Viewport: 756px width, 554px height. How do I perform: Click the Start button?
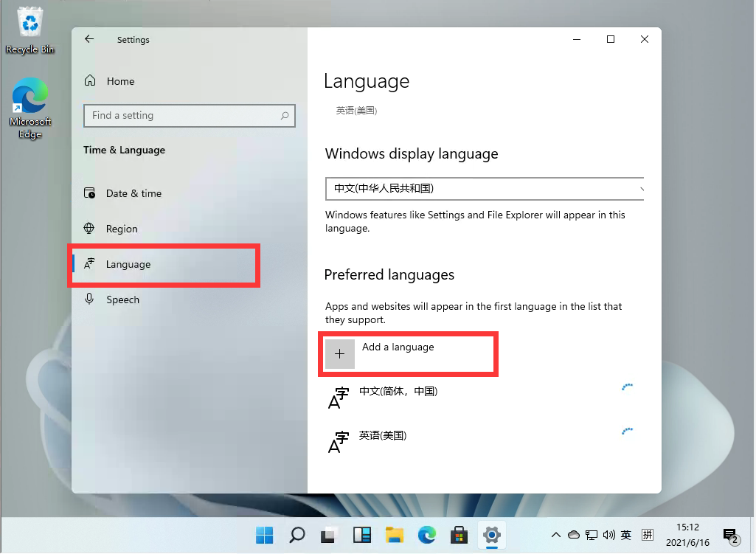(x=265, y=535)
